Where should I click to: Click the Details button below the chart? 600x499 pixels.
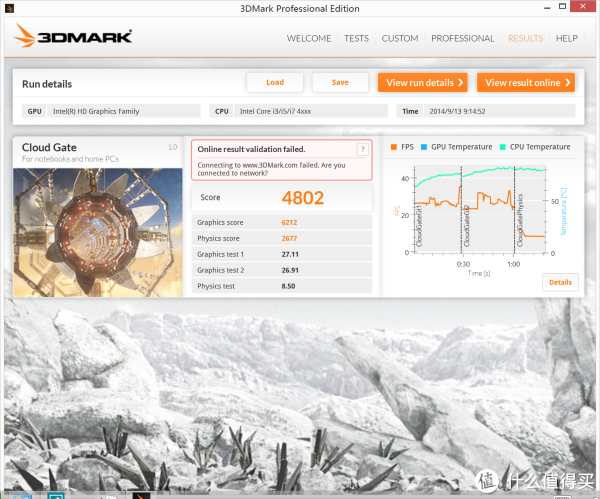(x=560, y=282)
